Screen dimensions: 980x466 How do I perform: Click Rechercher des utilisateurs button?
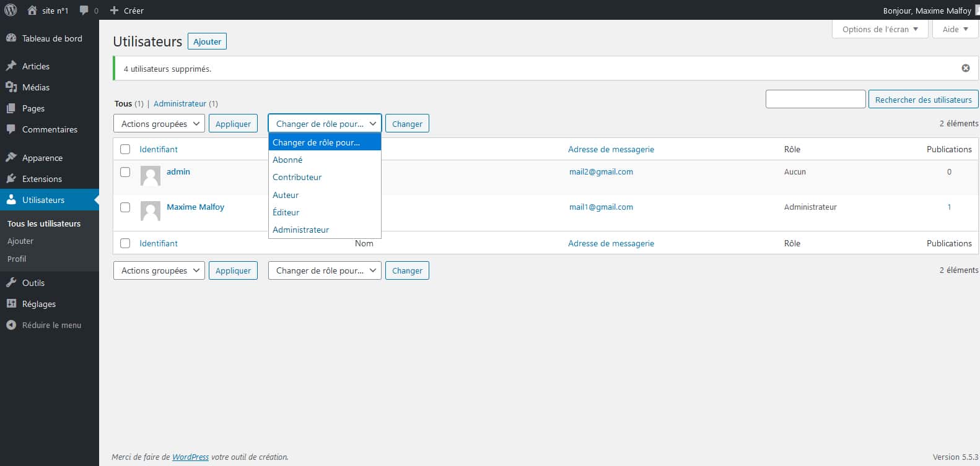pyautogui.click(x=923, y=100)
